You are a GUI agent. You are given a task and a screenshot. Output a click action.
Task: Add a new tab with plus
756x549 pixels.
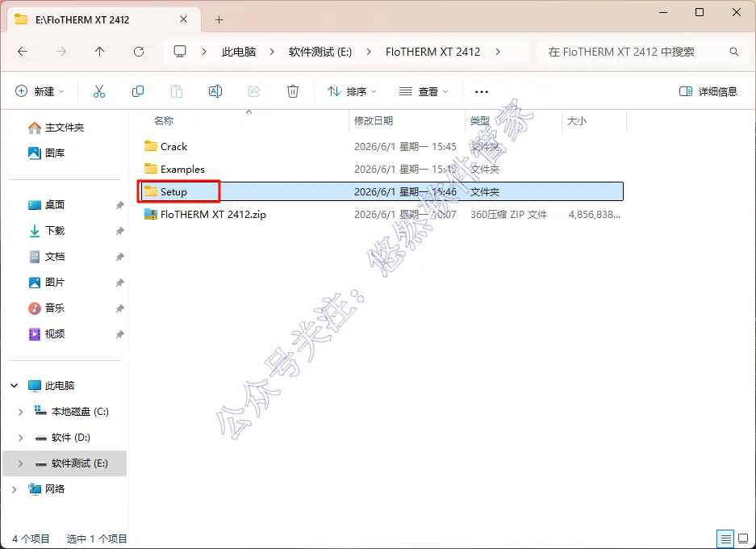click(219, 19)
